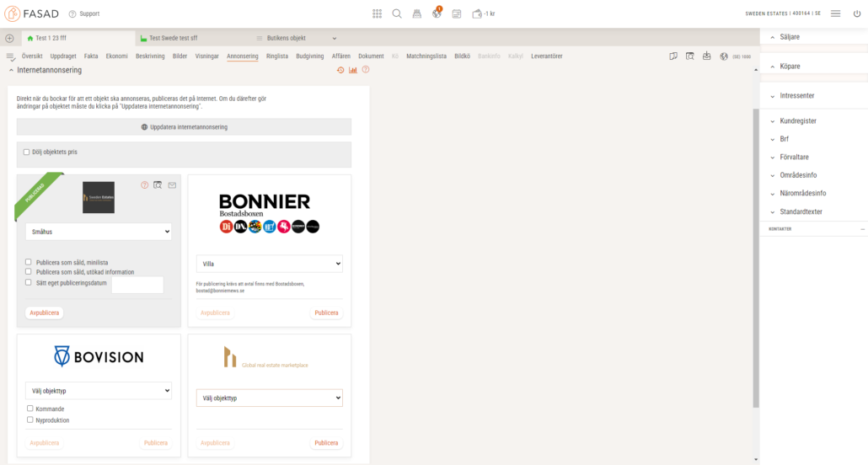Click the checklist icon left of Översikt
Viewport: 868px width, 465px height.
click(x=10, y=56)
